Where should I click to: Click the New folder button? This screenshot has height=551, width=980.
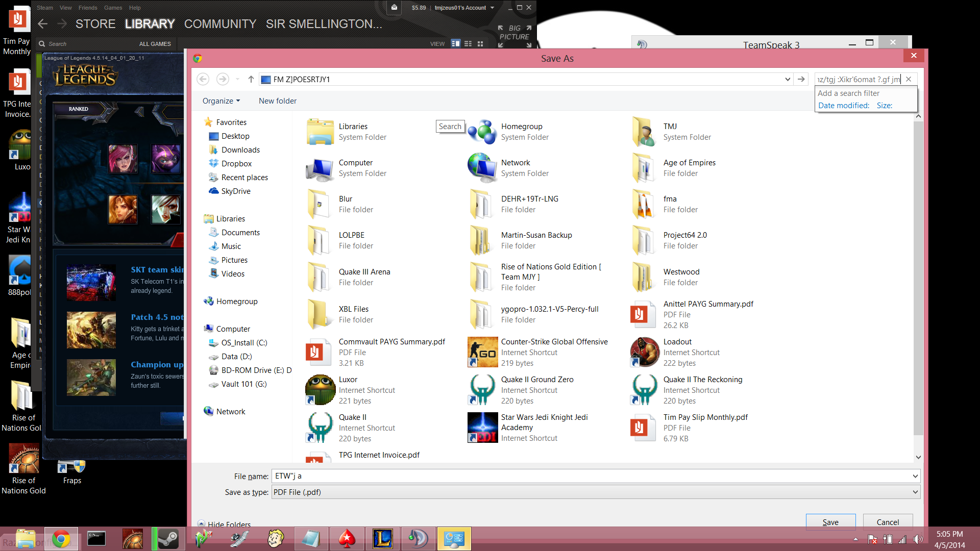(x=278, y=101)
